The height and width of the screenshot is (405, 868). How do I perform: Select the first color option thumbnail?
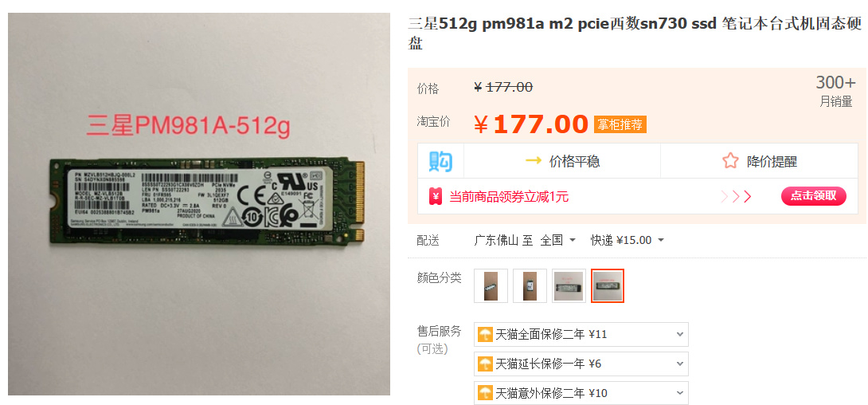(x=491, y=285)
